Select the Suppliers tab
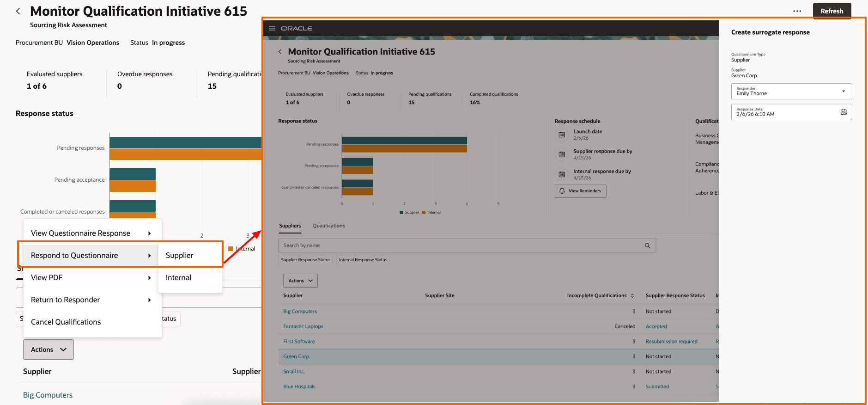Screen dimensions: 868x405 (290, 226)
